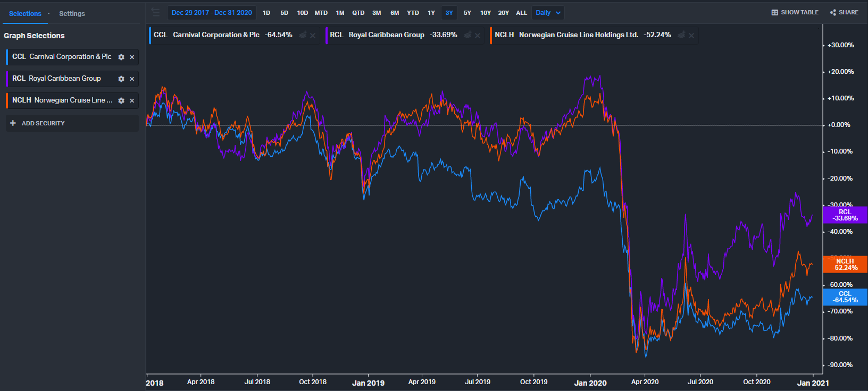Click gear icon on NCLH selection

click(x=121, y=100)
